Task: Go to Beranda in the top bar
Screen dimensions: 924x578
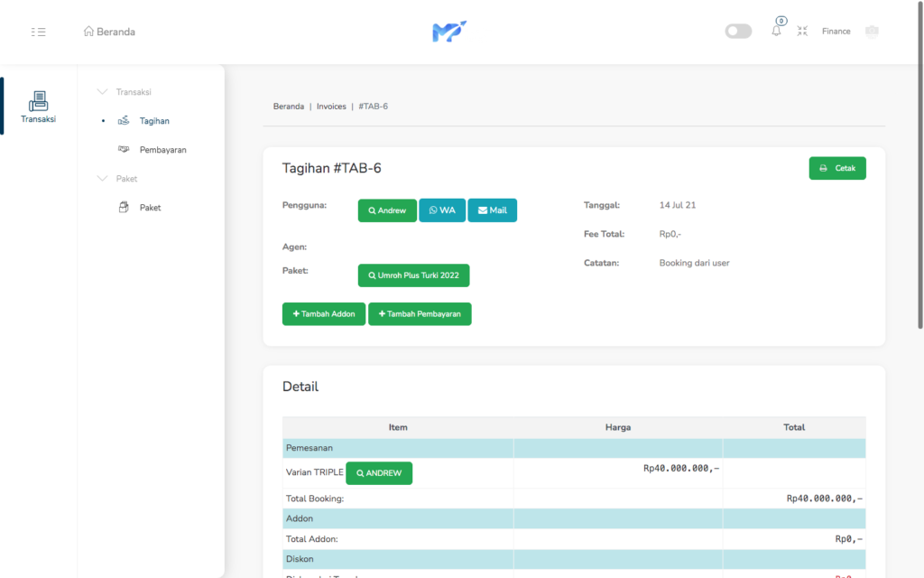Action: [x=109, y=32]
